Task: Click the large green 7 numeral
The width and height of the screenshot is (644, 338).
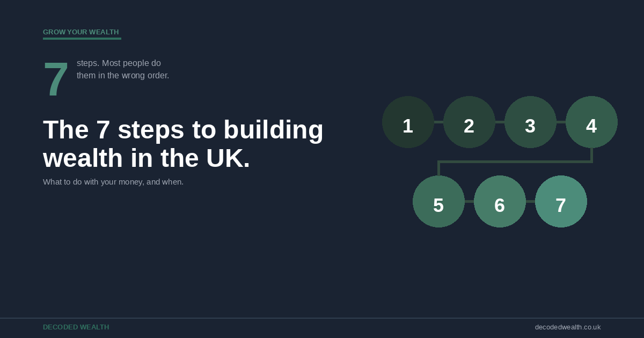Action: point(56,79)
